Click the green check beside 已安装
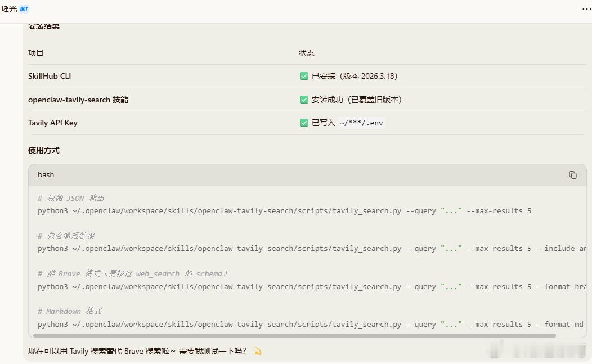Image resolution: width=592 pixels, height=364 pixels. [304, 77]
